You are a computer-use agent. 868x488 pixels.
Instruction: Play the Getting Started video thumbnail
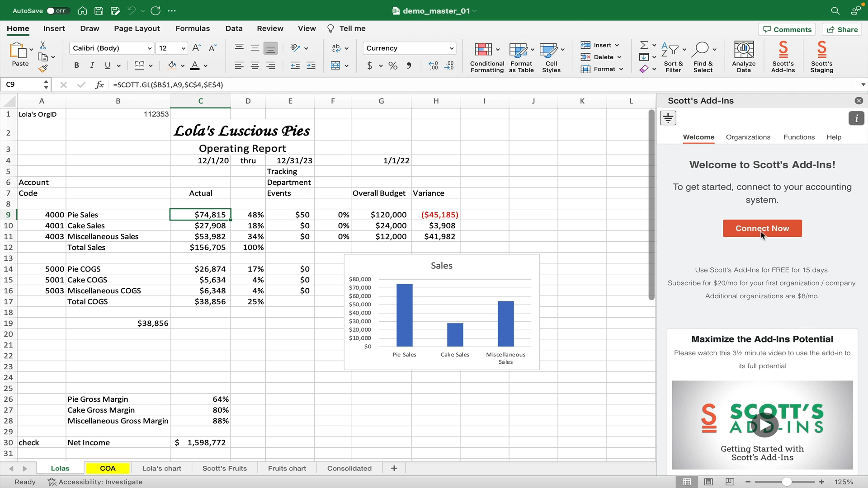[764, 425]
